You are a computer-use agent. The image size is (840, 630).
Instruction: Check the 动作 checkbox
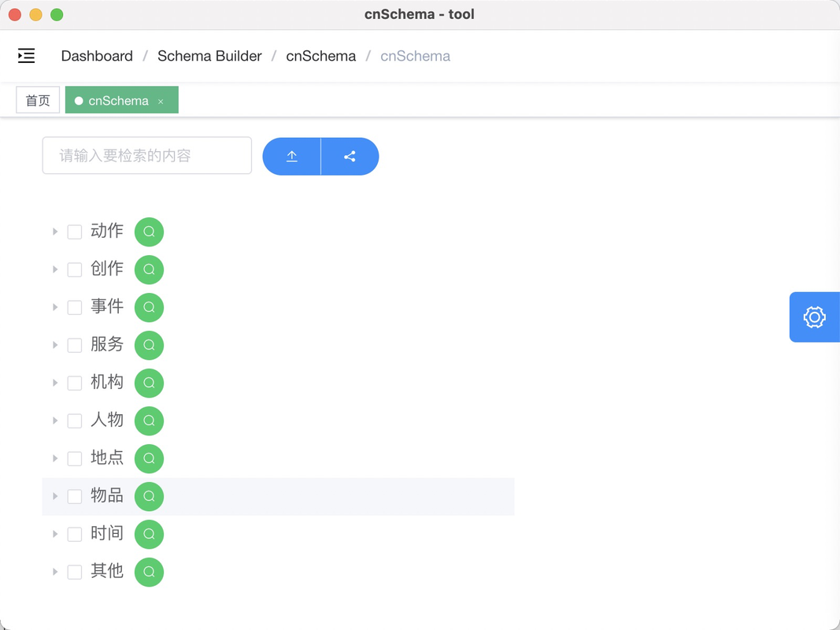pyautogui.click(x=75, y=232)
